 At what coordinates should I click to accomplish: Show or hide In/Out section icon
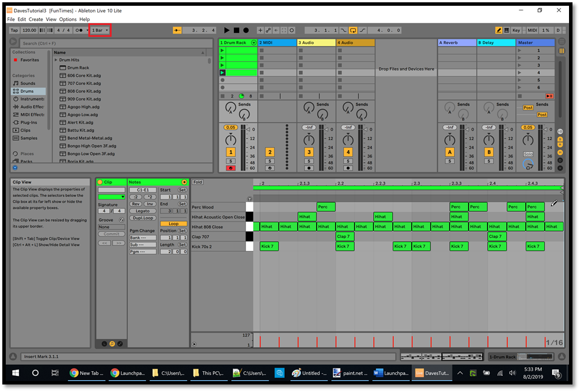tap(560, 131)
